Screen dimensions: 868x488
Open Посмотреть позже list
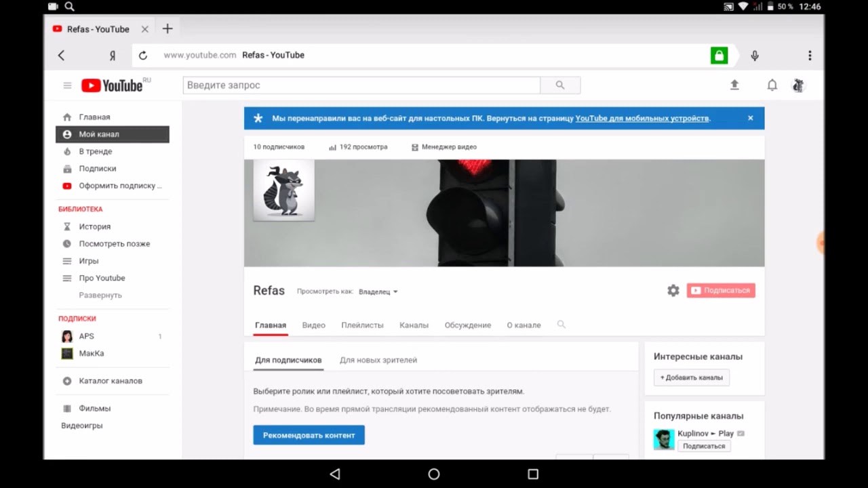coord(113,243)
